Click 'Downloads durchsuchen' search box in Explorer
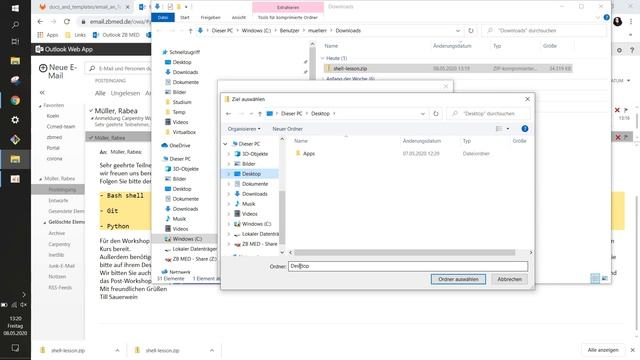Image resolution: width=640 pixels, height=360 pixels. [x=543, y=31]
